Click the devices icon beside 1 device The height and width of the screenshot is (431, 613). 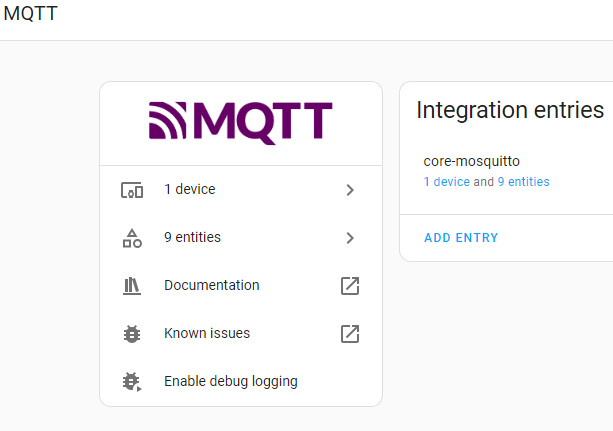pos(132,190)
